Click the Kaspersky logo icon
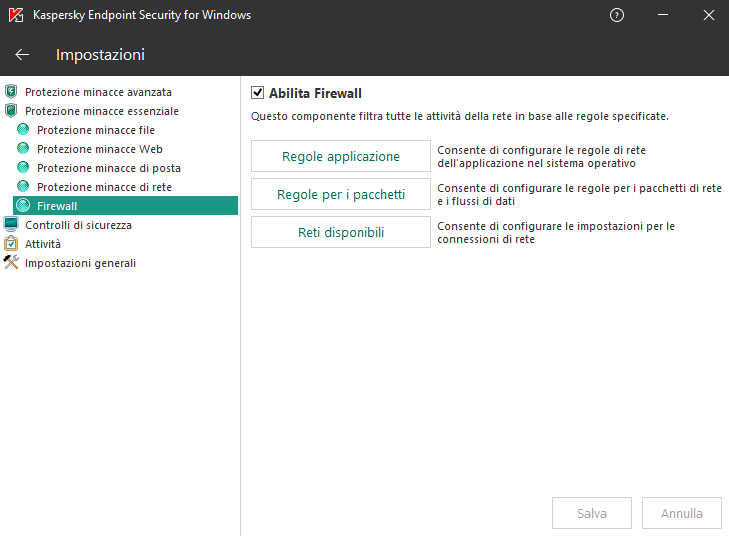The height and width of the screenshot is (536, 729). click(16, 15)
